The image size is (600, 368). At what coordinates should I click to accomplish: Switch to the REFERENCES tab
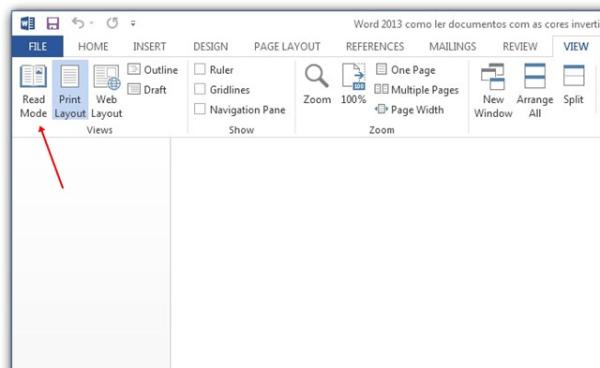[x=375, y=47]
